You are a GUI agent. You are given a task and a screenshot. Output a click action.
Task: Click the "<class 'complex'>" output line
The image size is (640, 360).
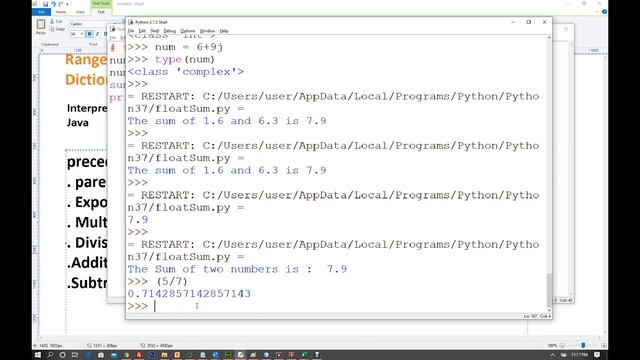[186, 72]
